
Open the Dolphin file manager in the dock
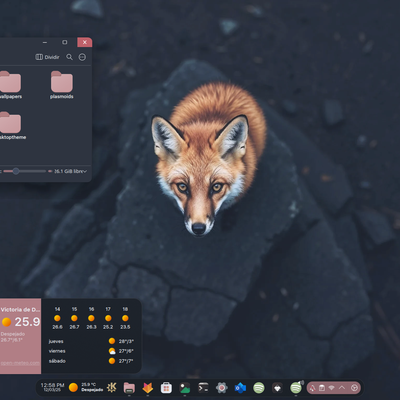(x=129, y=388)
